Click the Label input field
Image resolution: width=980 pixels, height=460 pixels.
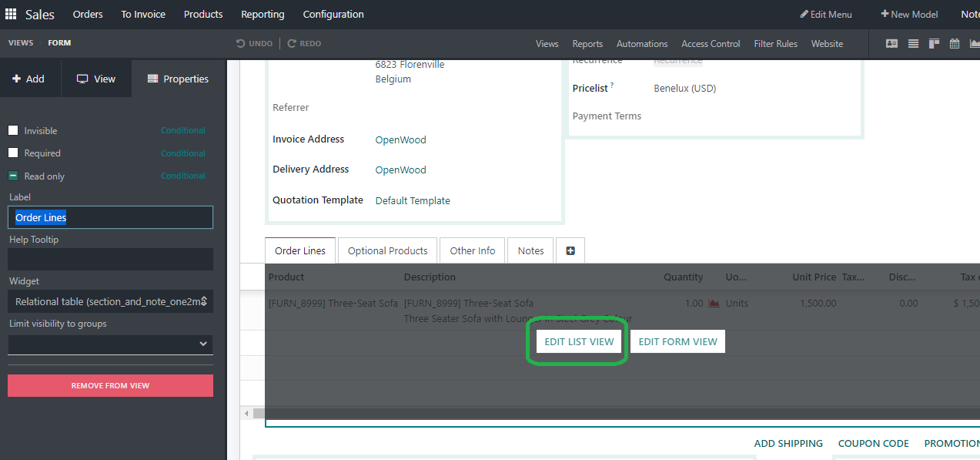coord(110,217)
